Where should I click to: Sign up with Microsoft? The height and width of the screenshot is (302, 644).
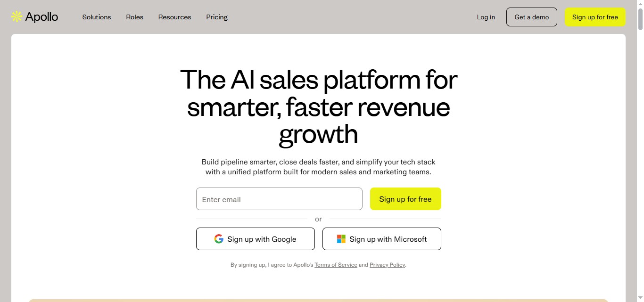pyautogui.click(x=381, y=239)
